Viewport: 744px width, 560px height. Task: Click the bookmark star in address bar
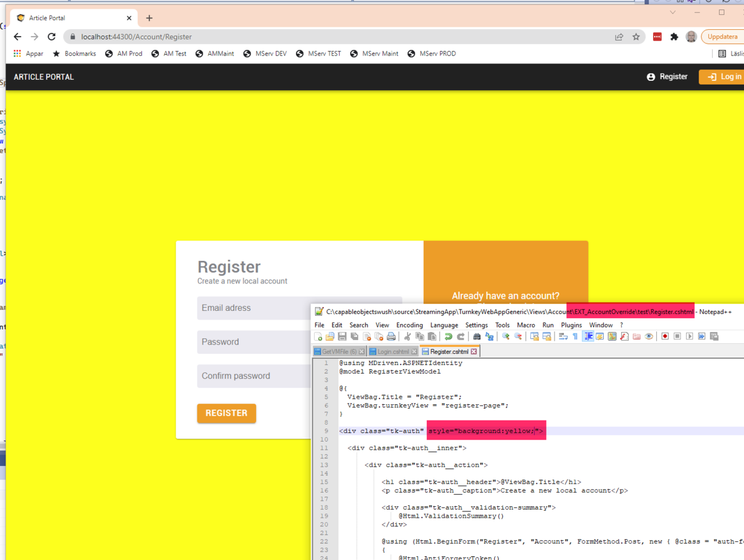coord(636,37)
